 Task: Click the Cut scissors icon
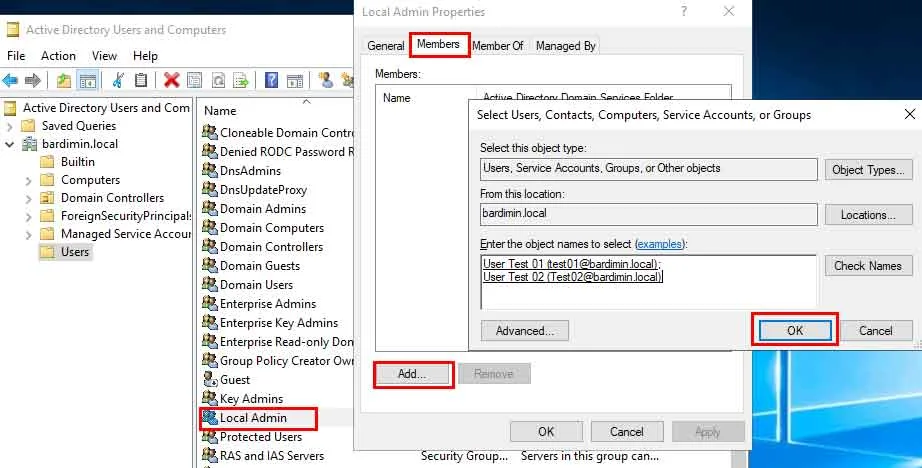click(x=118, y=80)
